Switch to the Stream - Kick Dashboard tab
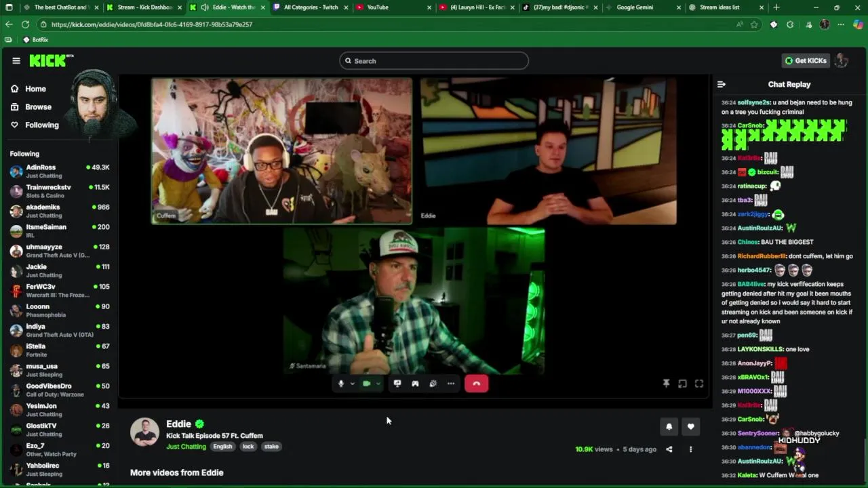Image resolution: width=868 pixels, height=488 pixels. (144, 7)
